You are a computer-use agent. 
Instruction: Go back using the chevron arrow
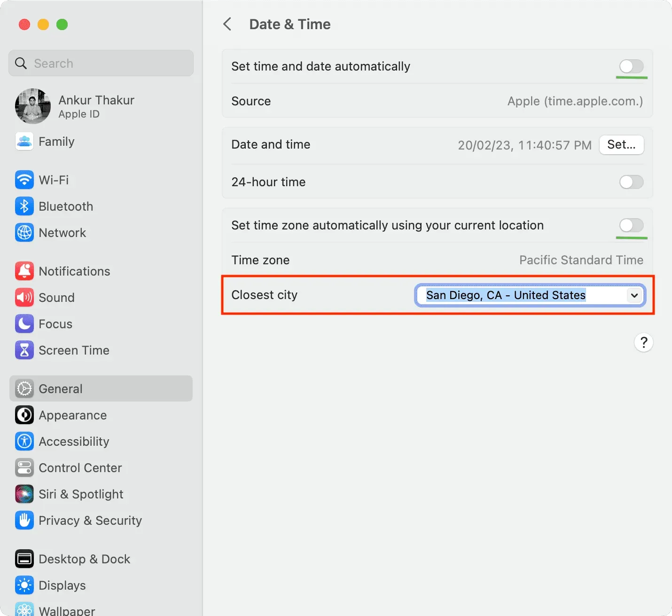pyautogui.click(x=228, y=24)
